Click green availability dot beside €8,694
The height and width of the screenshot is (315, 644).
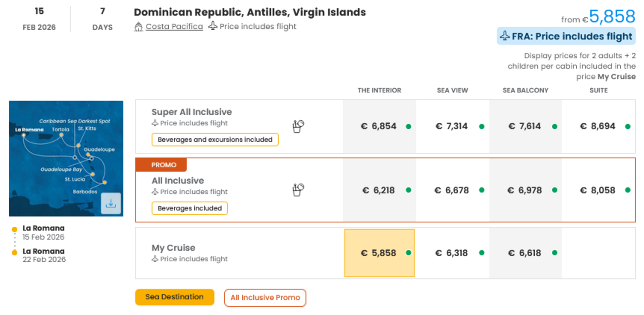627,126
